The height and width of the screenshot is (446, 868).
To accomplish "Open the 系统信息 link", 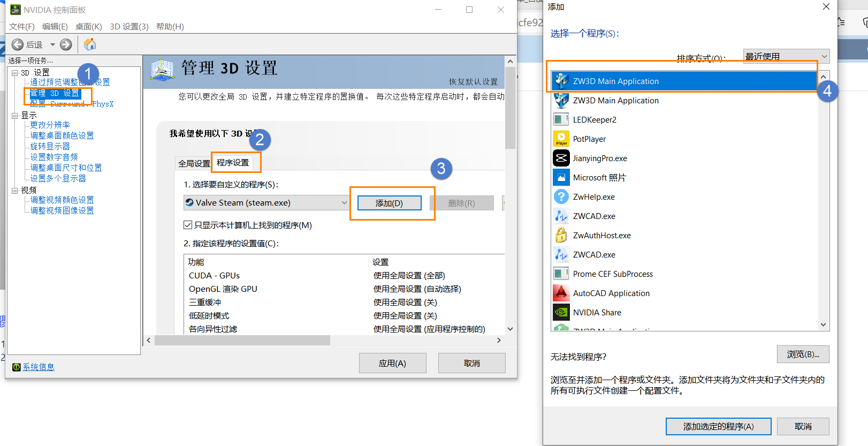I will point(39,367).
